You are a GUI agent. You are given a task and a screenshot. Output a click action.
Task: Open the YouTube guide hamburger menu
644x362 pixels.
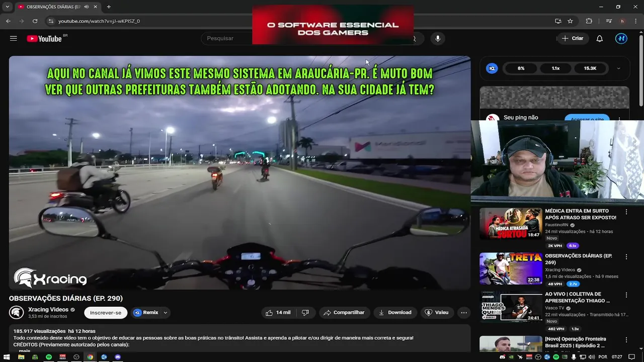pos(14,38)
